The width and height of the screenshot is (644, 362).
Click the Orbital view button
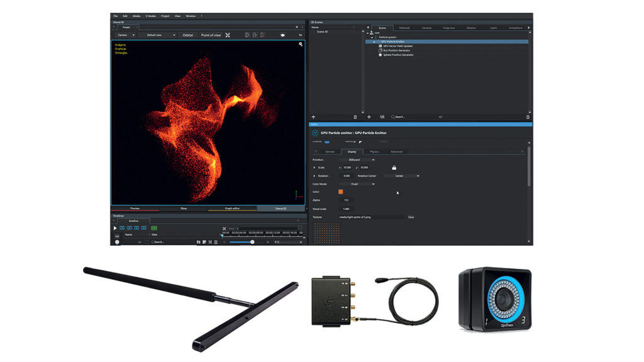click(x=187, y=35)
